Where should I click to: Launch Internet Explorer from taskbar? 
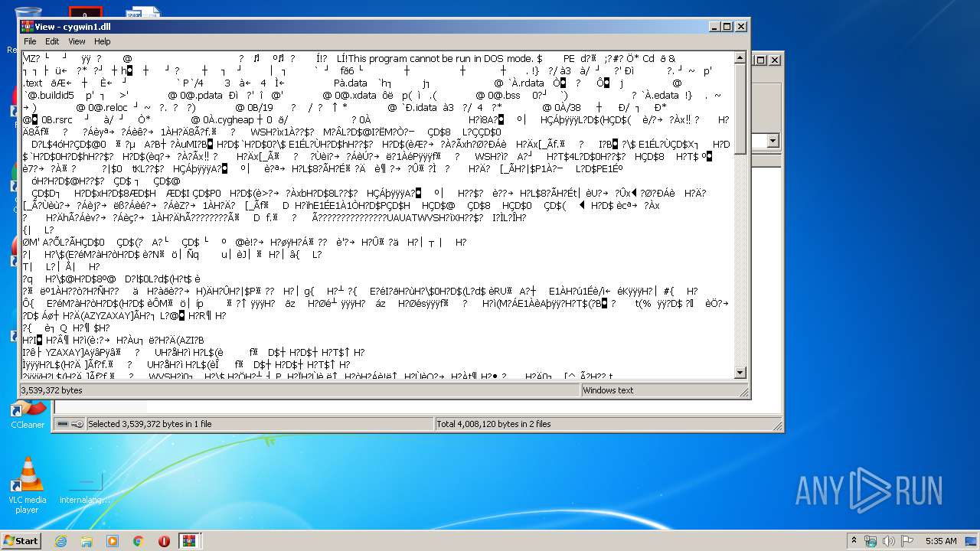60,541
